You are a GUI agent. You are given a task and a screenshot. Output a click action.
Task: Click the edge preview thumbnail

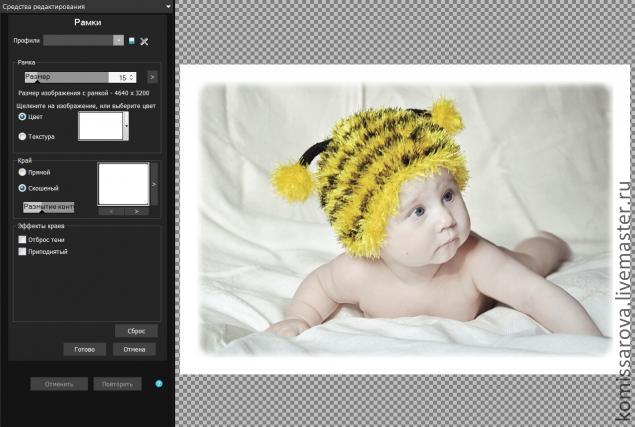point(124,184)
